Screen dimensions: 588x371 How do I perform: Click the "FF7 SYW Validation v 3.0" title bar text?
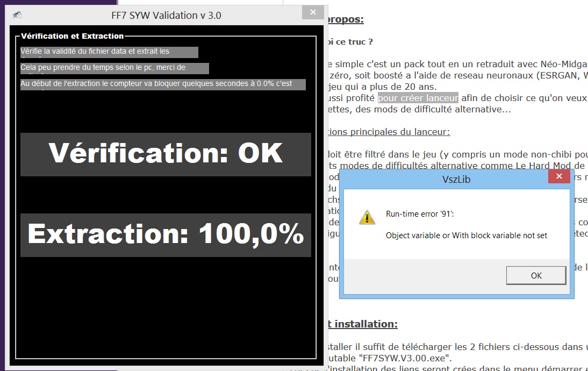coord(166,16)
